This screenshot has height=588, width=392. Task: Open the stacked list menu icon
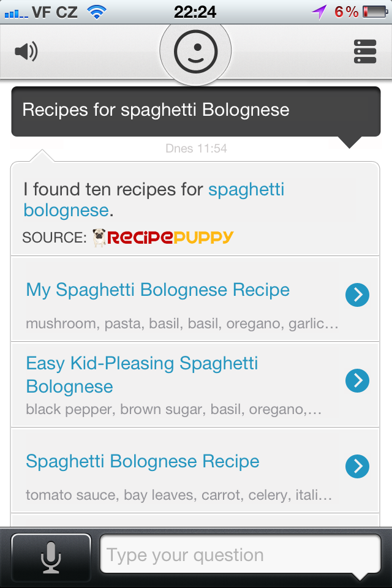(x=365, y=51)
